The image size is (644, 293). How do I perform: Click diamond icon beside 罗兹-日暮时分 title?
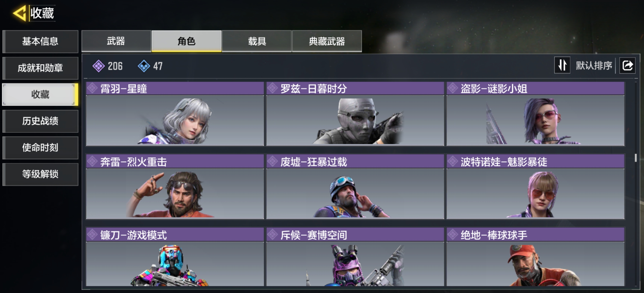(x=272, y=88)
